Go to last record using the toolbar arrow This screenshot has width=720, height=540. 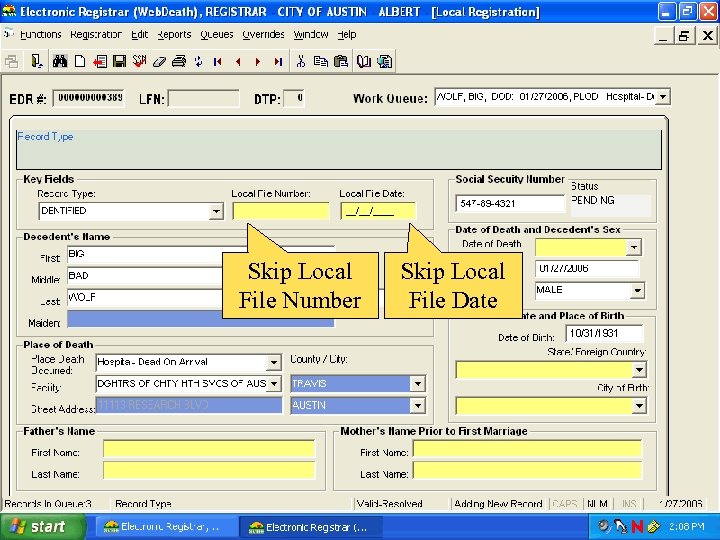click(277, 61)
